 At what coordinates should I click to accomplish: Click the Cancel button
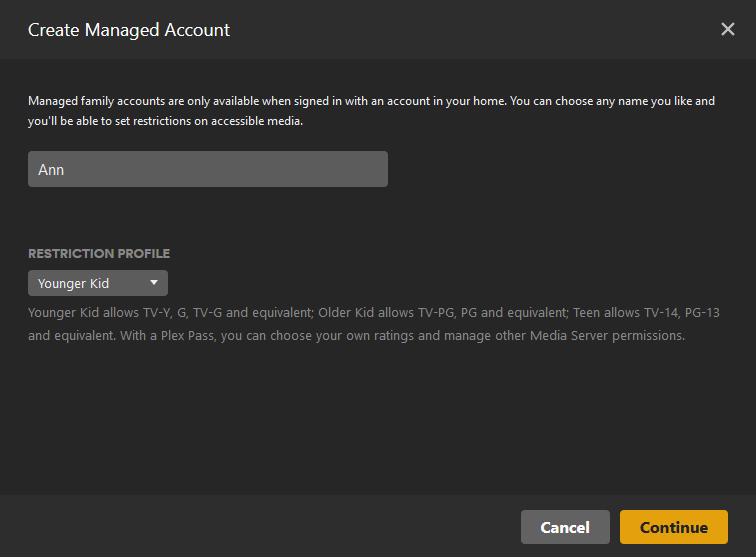coord(565,527)
